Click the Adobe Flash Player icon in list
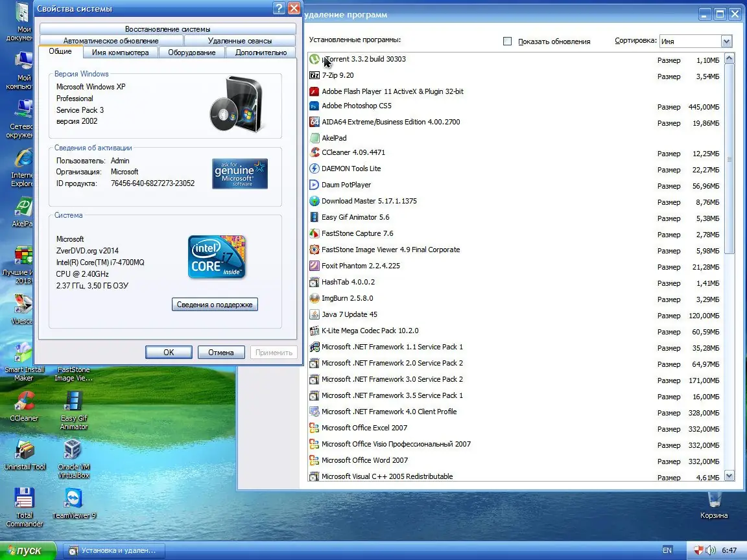This screenshot has width=747, height=560. click(x=314, y=91)
